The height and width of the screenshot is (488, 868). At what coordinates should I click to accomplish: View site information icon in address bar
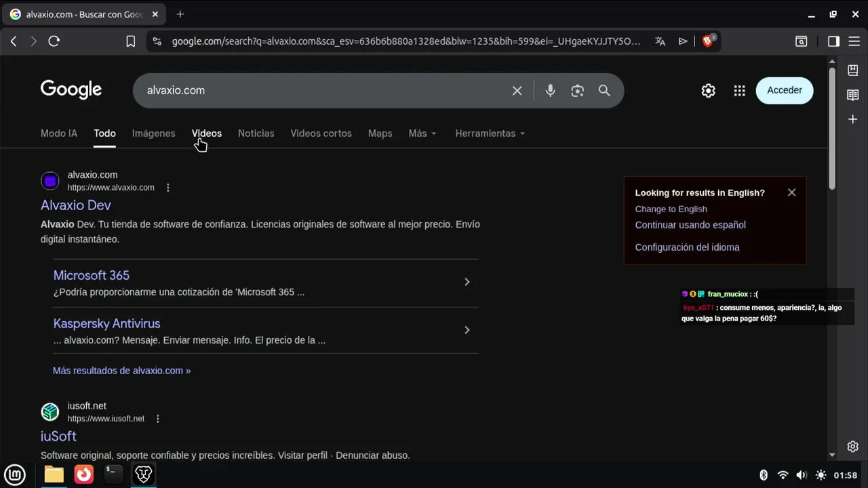157,41
